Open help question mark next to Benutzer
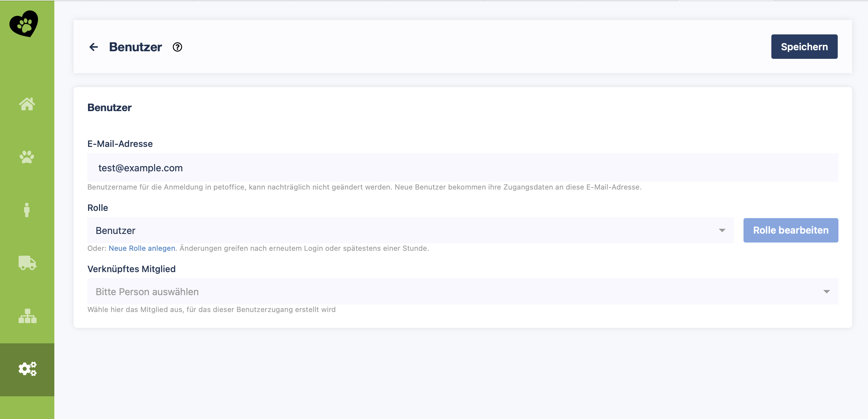 tap(177, 47)
